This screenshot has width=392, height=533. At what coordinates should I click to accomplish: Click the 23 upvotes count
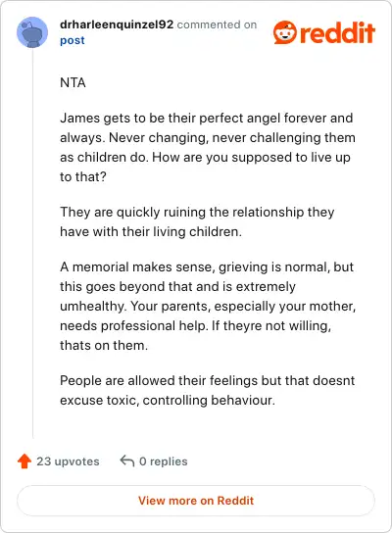click(x=68, y=461)
